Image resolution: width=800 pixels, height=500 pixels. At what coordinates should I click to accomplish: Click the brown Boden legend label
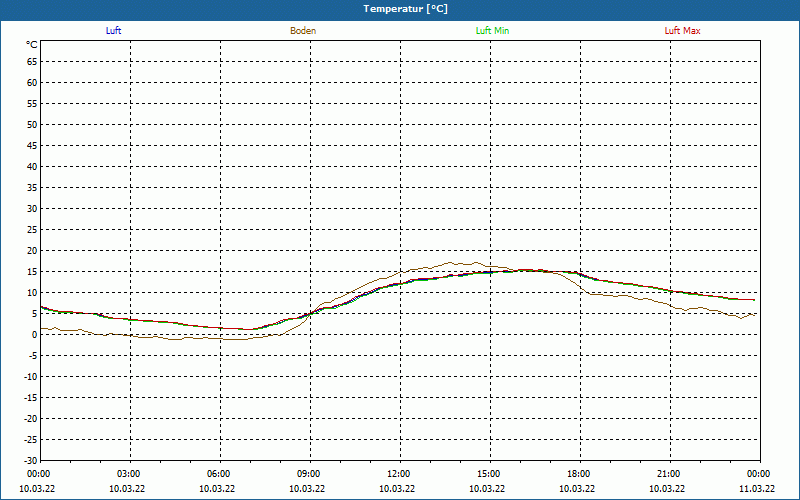tap(303, 31)
